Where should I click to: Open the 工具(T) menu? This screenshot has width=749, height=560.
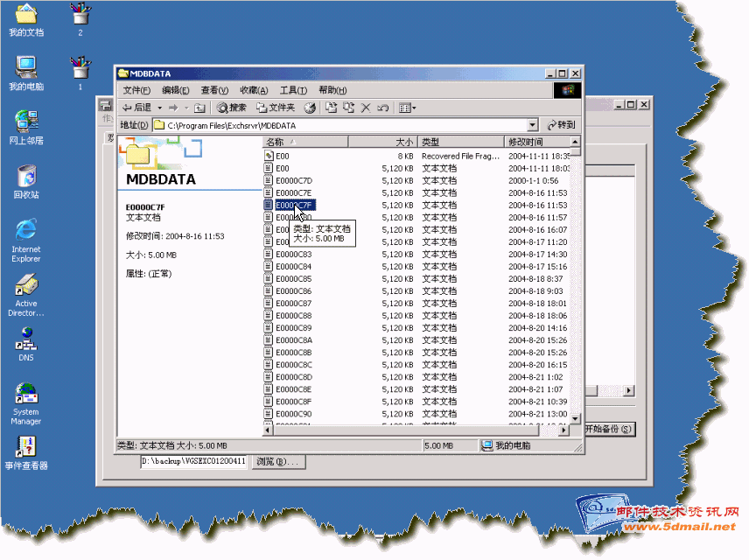[x=292, y=90]
